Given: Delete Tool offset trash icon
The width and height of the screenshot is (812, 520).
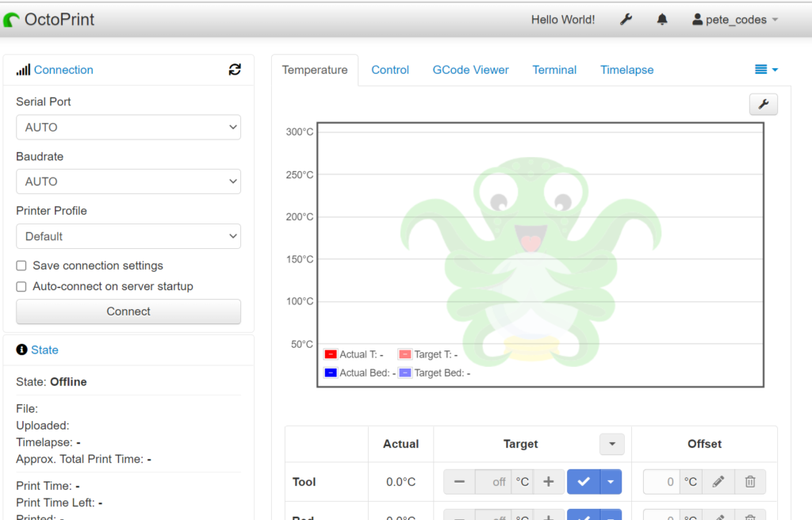Looking at the screenshot, I should click(x=750, y=482).
